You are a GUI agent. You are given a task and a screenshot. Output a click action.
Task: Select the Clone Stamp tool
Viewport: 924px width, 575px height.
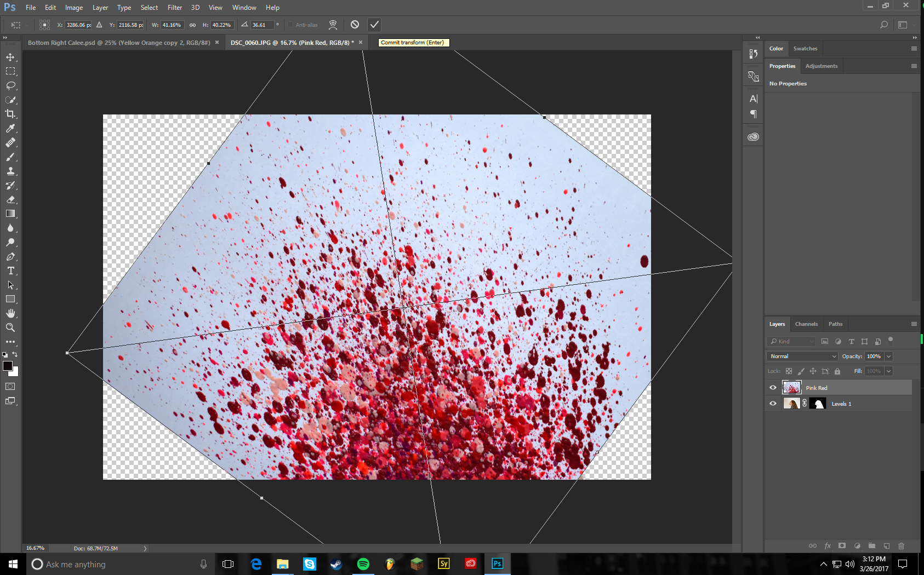[10, 171]
